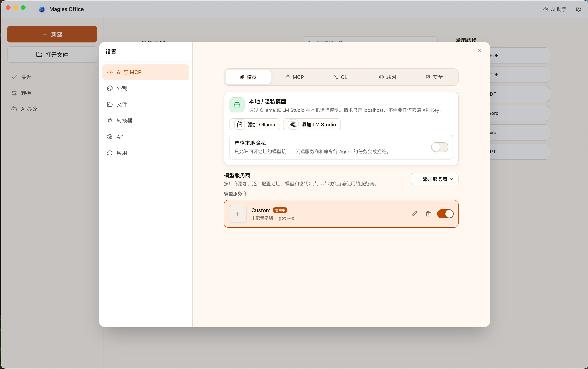
Task: Select 转换 in the left sidebar
Action: click(x=52, y=93)
